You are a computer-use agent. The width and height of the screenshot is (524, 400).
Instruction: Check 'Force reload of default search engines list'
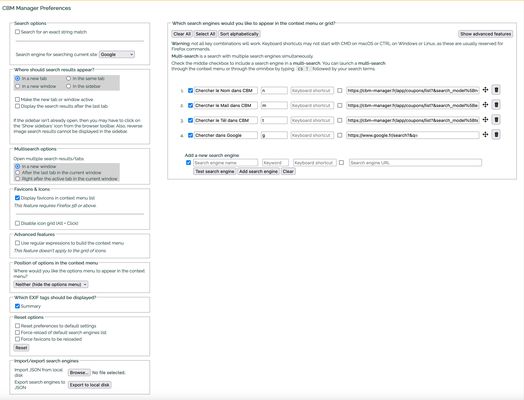[17, 332]
